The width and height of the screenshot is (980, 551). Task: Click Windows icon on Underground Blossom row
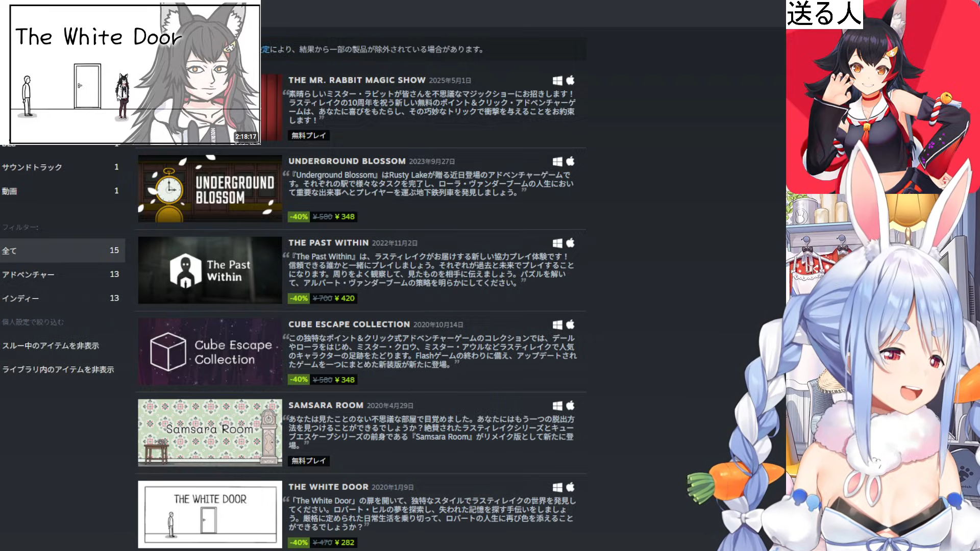pos(557,162)
